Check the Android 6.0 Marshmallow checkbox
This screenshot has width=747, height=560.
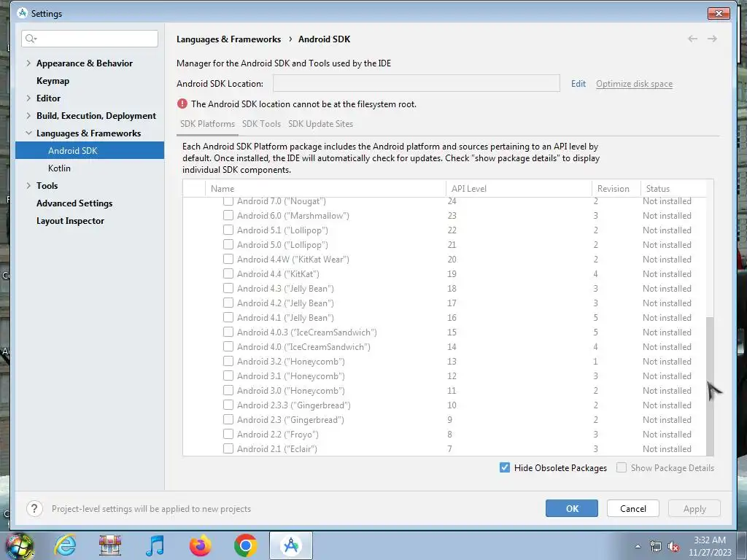tap(228, 215)
